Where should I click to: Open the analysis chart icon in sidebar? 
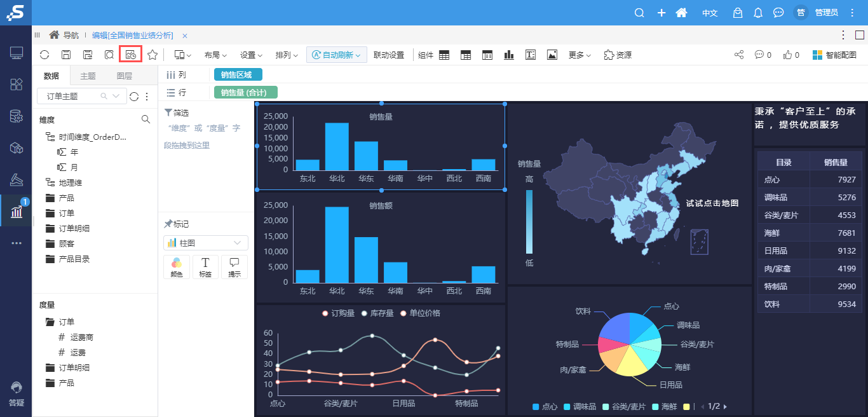click(16, 212)
